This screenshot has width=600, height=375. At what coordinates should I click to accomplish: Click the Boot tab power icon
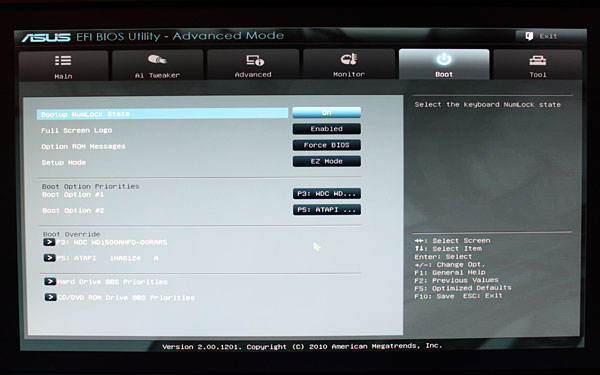pos(444,59)
